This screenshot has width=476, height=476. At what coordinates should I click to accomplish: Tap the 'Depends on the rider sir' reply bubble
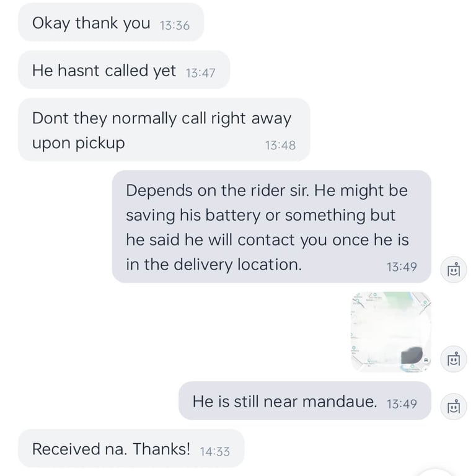pyautogui.click(x=271, y=227)
